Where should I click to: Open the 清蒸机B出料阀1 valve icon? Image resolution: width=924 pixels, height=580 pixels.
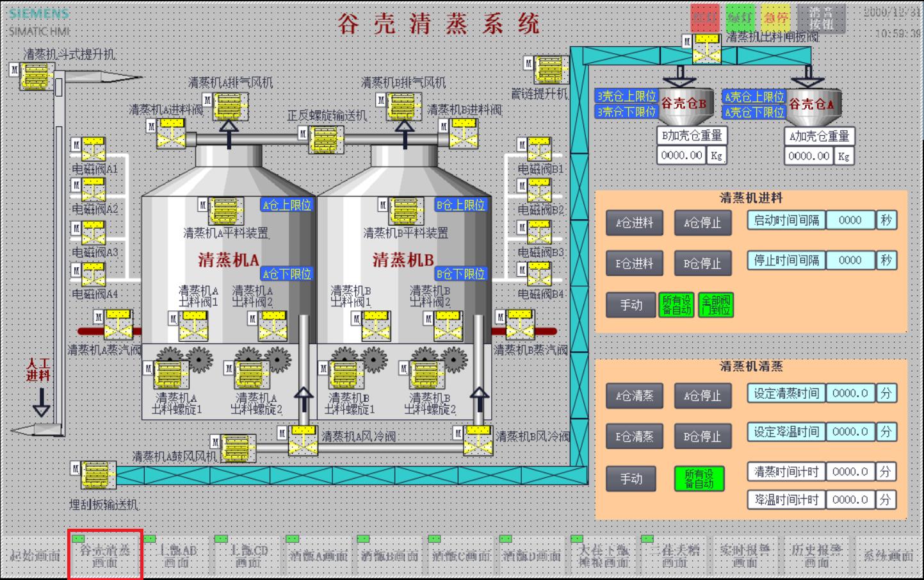coord(376,326)
